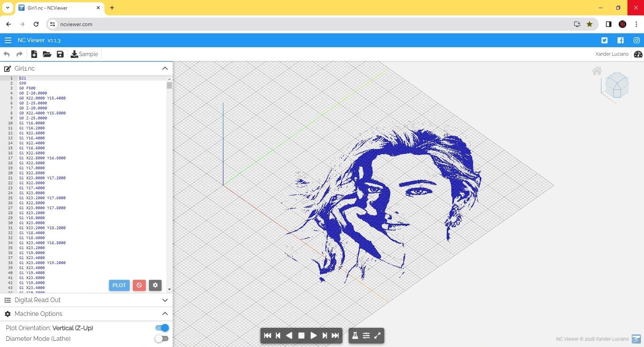This screenshot has height=347, width=644.
Task: Click the view orientation cube
Action: click(617, 85)
